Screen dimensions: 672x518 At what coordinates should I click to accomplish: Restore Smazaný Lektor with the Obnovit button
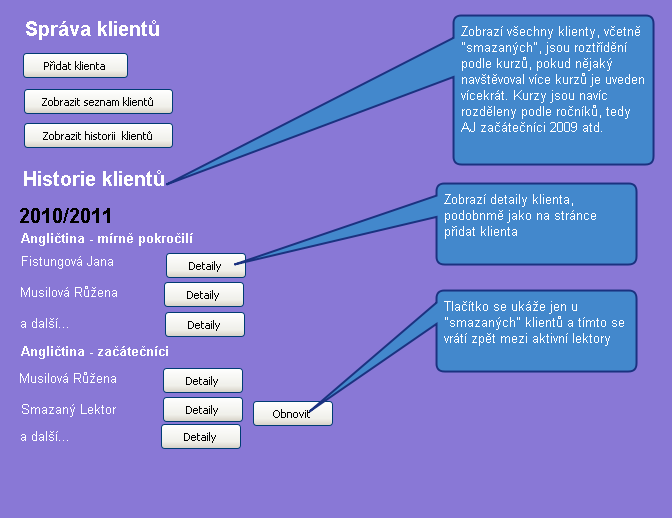pyautogui.click(x=292, y=414)
